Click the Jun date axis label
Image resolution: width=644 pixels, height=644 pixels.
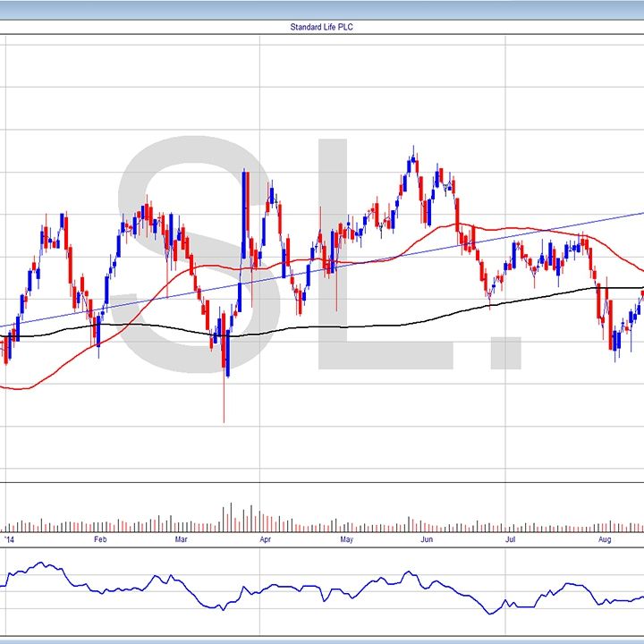tap(428, 540)
